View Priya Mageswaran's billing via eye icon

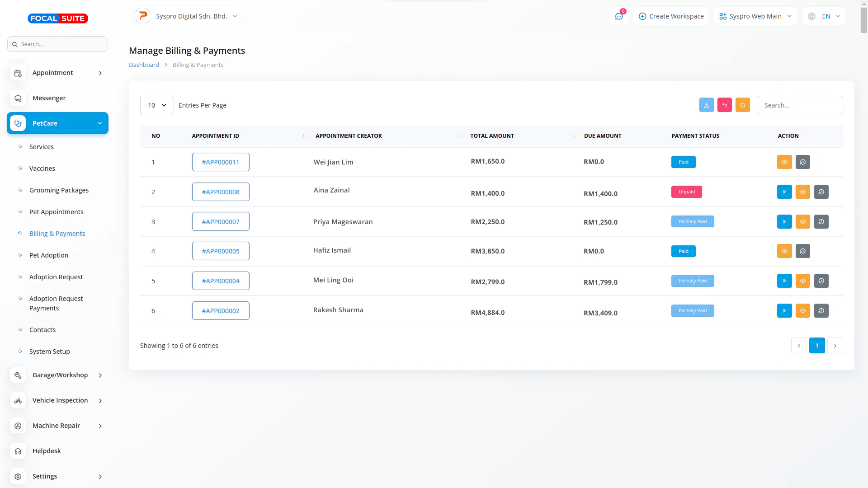(x=803, y=222)
